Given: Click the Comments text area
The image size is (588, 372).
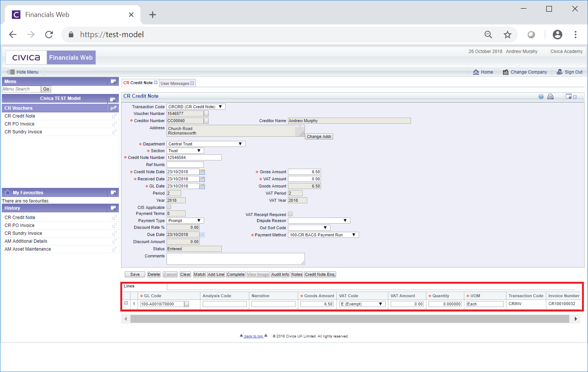Looking at the screenshot, I should coord(236,259).
